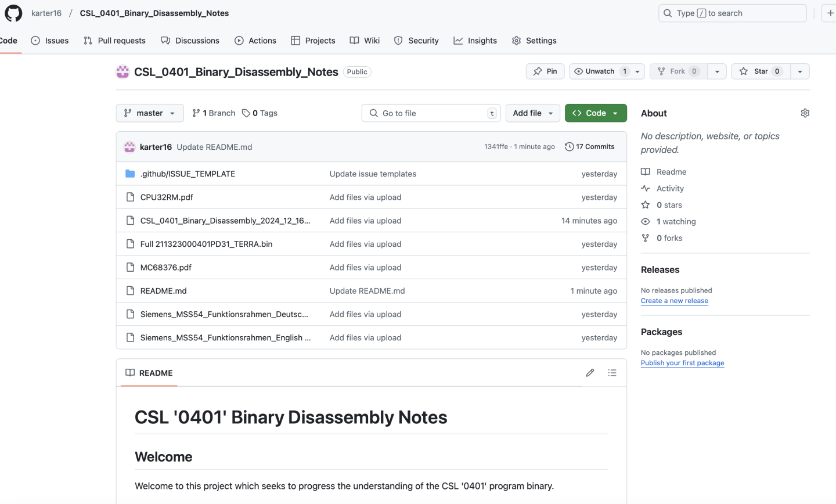836x504 pixels.
Task: Click the repository avatar beside the title
Action: [x=122, y=71]
